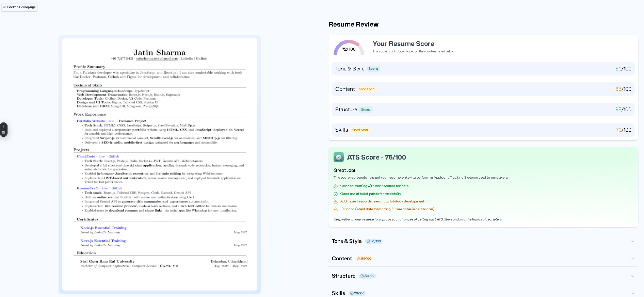The width and height of the screenshot is (644, 297).
Task: Open Node.js Essential Training certificate link
Action: 103,228
